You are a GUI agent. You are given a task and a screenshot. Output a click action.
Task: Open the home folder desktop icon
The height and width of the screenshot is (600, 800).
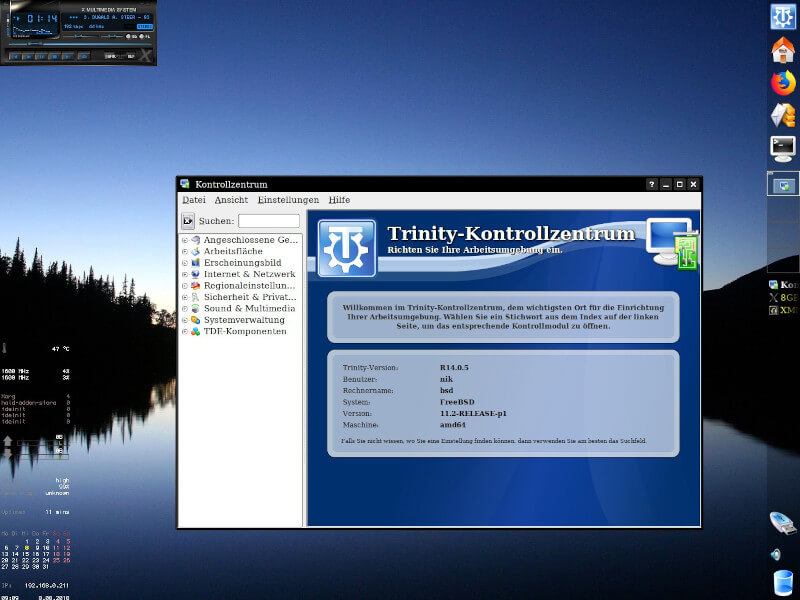(x=782, y=52)
